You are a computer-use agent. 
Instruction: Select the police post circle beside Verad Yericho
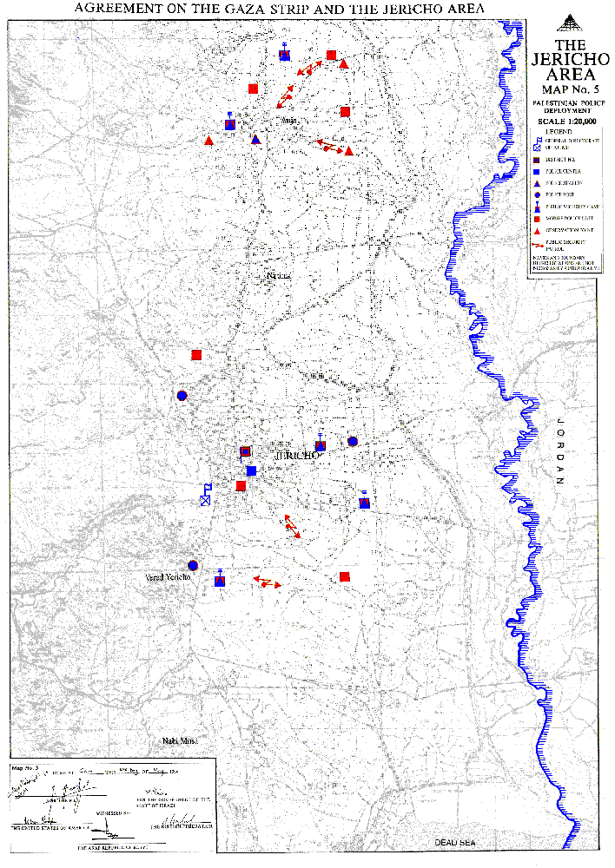tap(193, 565)
